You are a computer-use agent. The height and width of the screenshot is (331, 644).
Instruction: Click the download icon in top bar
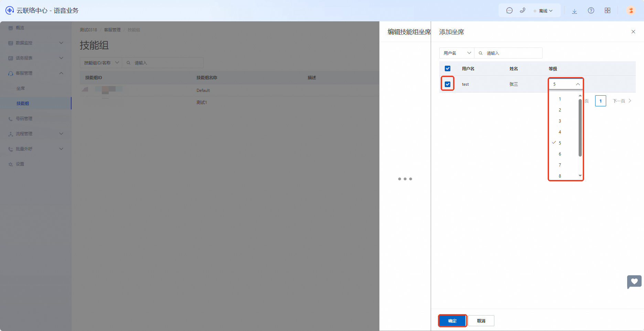pos(575,11)
